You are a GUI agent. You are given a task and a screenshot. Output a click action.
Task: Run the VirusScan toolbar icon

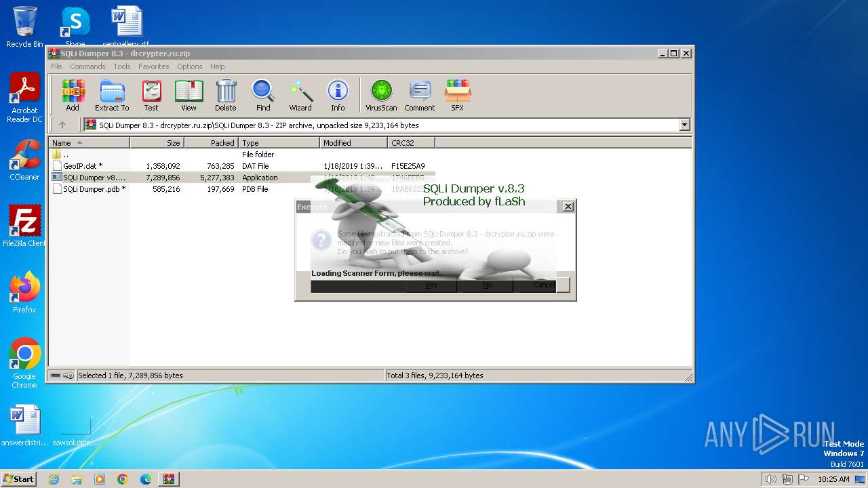[381, 95]
